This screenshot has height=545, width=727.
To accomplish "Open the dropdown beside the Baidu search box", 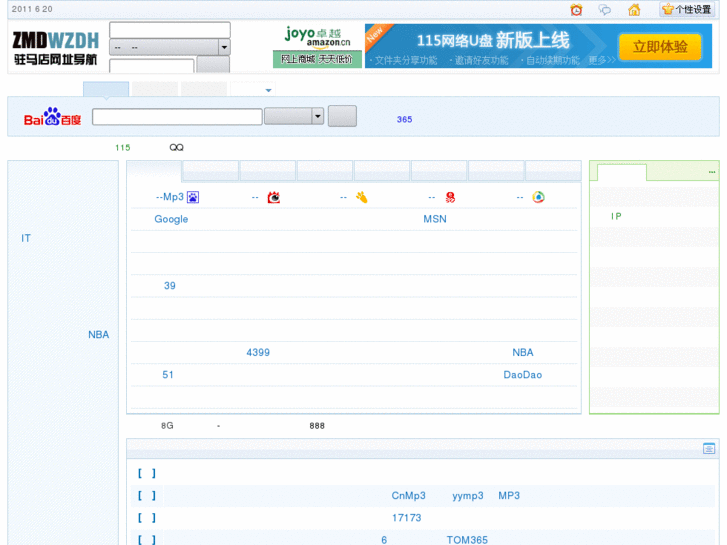I will 294,116.
